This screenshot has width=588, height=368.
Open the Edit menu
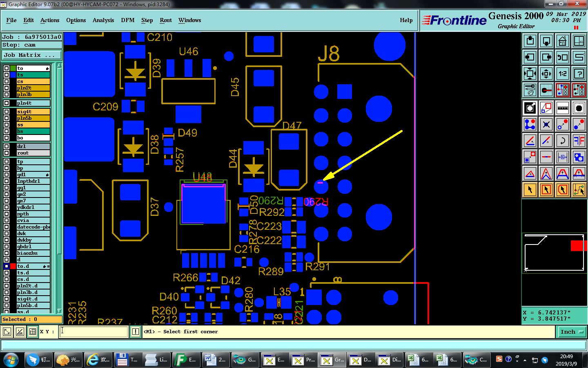(29, 20)
